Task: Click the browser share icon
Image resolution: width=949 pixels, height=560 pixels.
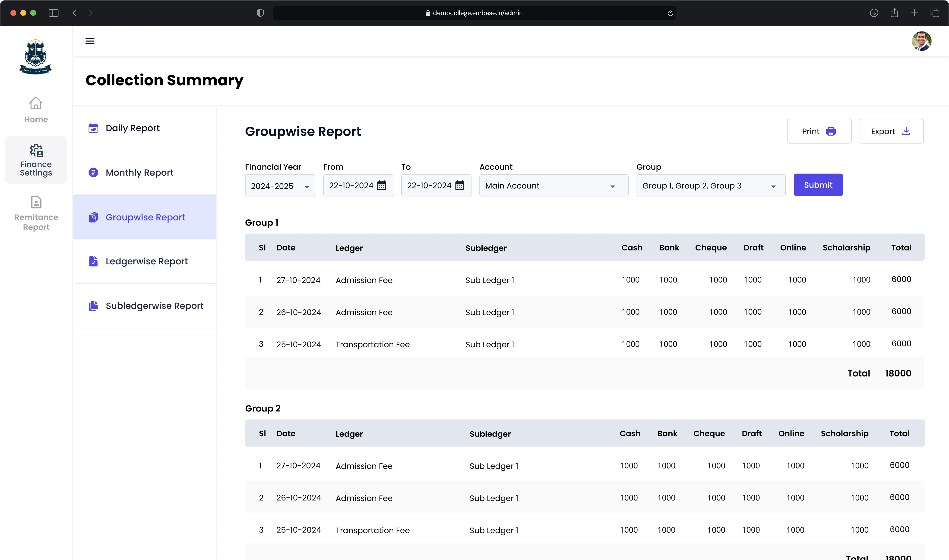Action: 894,13
